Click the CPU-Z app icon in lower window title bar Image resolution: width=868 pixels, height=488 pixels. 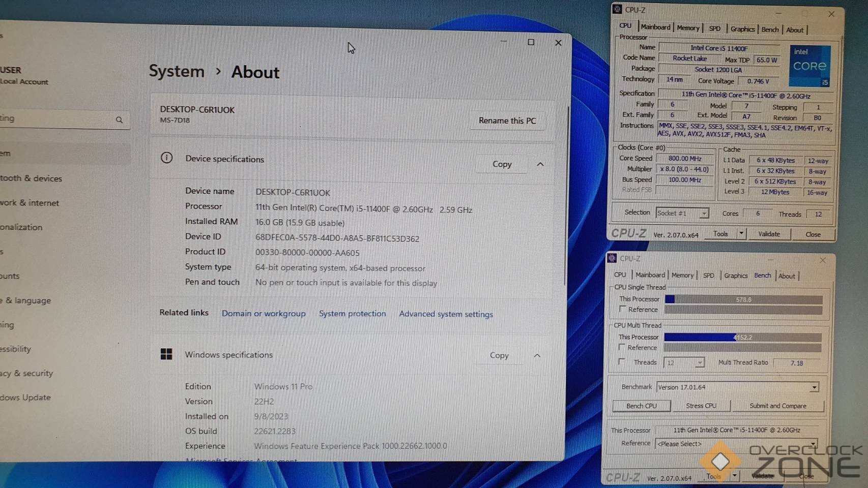[x=612, y=258]
